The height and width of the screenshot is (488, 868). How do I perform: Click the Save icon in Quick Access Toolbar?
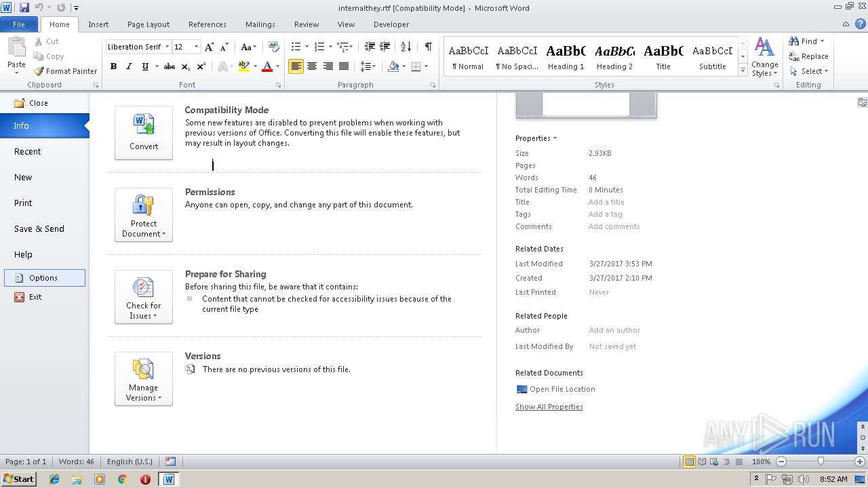coord(24,7)
